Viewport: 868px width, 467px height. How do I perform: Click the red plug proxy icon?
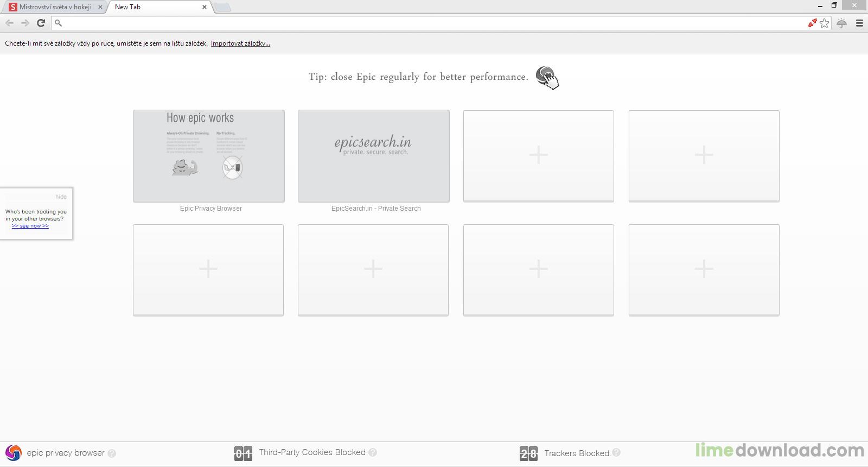[812, 23]
